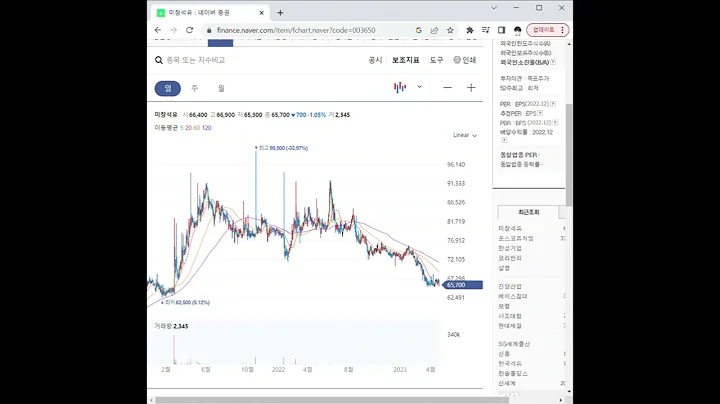This screenshot has width=720, height=404.
Task: Go forward in browser history
Action: pyautogui.click(x=174, y=30)
